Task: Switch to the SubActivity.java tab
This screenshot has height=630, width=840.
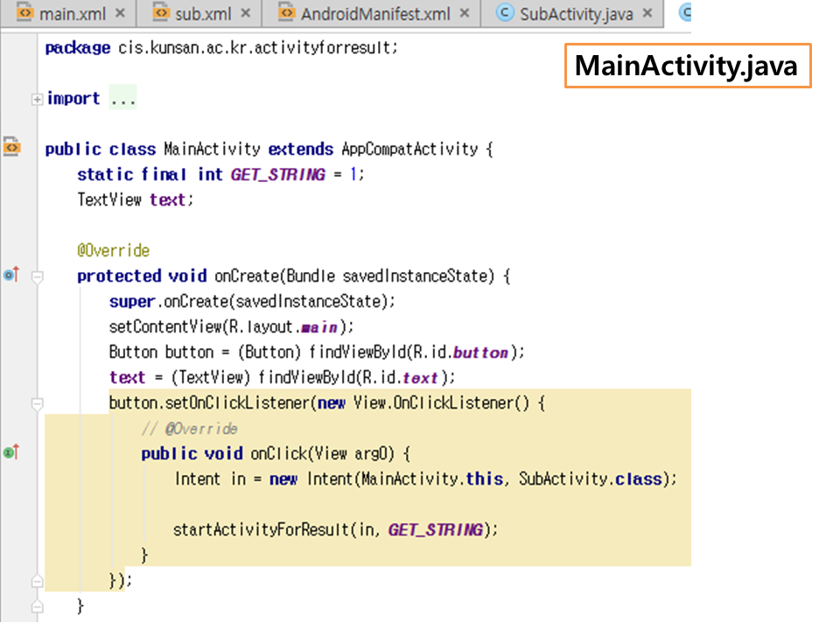Action: [x=575, y=13]
